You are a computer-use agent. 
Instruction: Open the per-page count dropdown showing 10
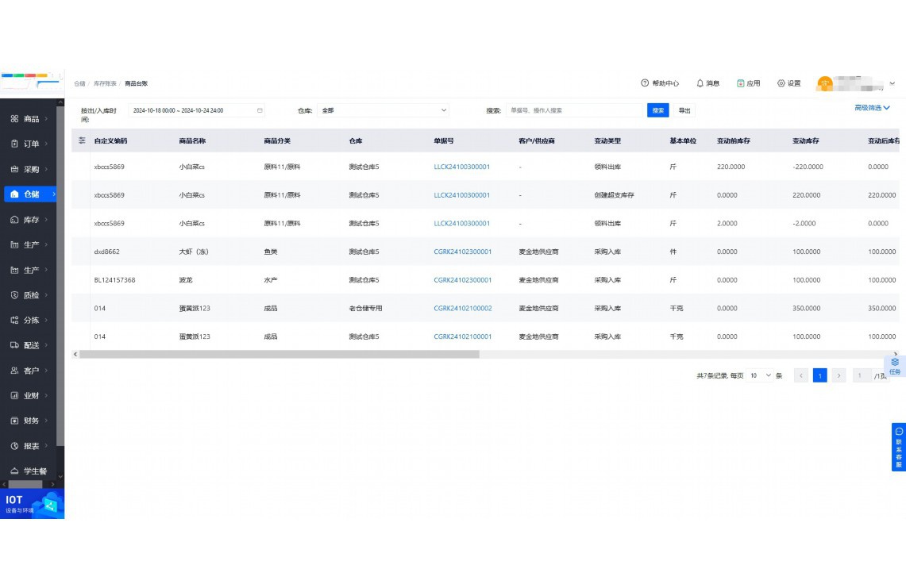[x=760, y=375]
